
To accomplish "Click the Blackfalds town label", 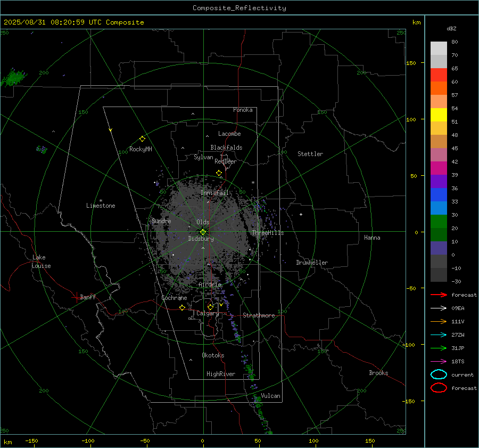I will pos(226,148).
